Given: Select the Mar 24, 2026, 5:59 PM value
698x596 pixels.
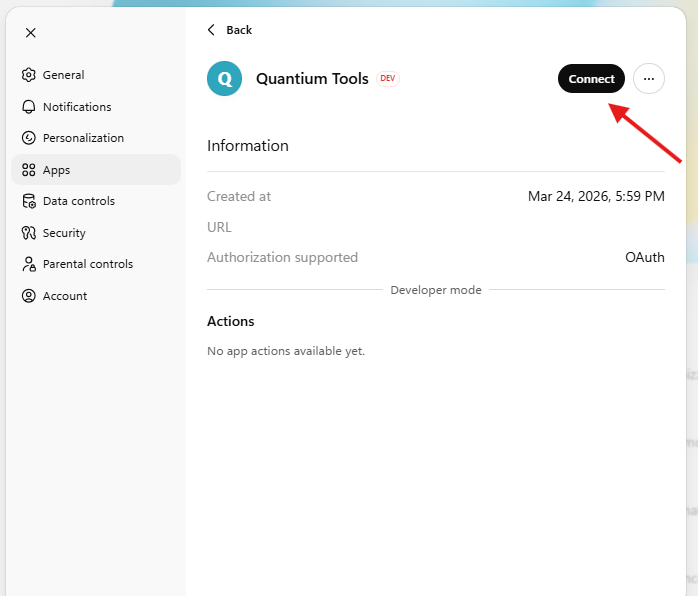Looking at the screenshot, I should [x=596, y=196].
